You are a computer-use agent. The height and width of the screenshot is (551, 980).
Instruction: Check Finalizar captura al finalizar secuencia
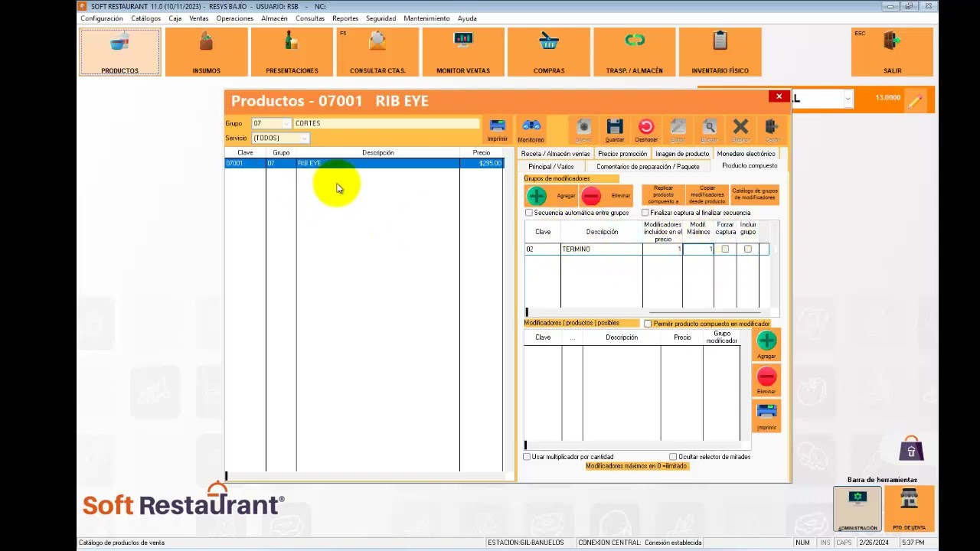tap(645, 213)
